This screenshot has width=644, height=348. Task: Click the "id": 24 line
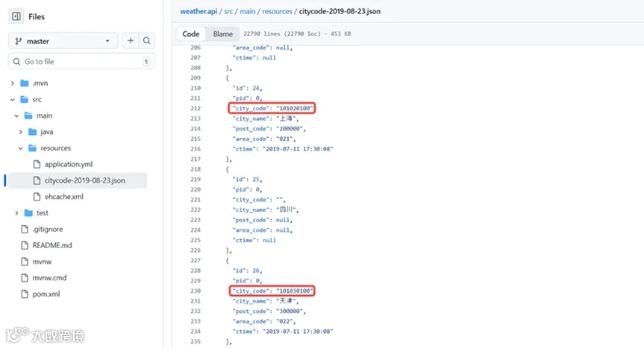[x=247, y=88]
